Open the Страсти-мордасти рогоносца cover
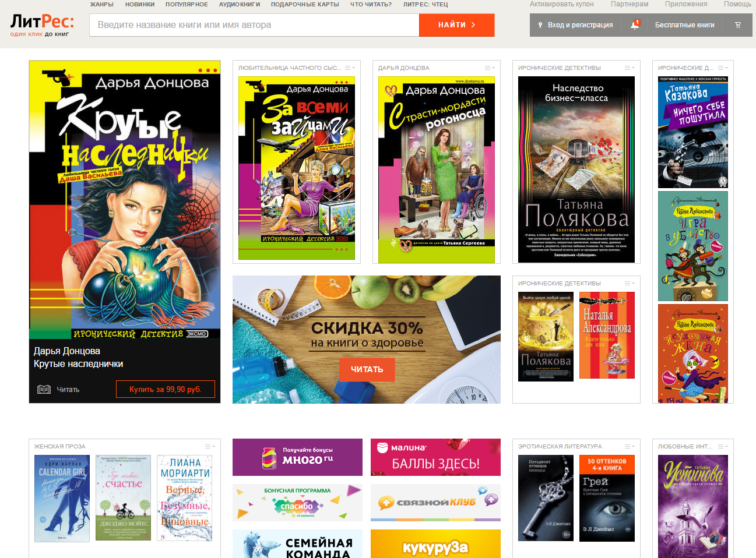This screenshot has height=558, width=756. click(437, 169)
